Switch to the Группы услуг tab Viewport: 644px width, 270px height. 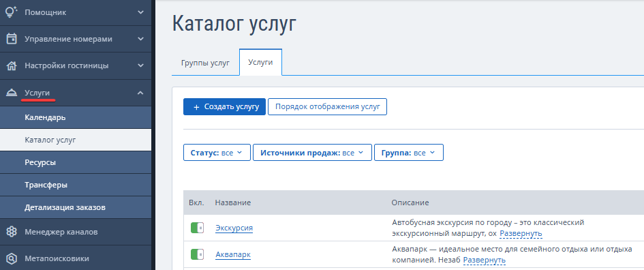point(205,63)
